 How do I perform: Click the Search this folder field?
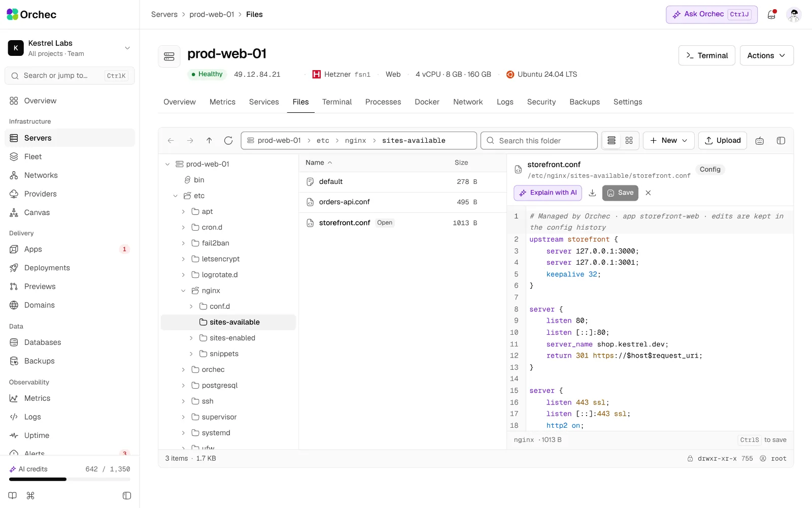538,141
